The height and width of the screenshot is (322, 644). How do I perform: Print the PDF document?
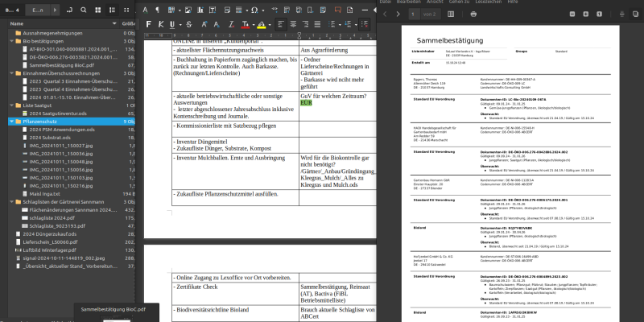[473, 14]
